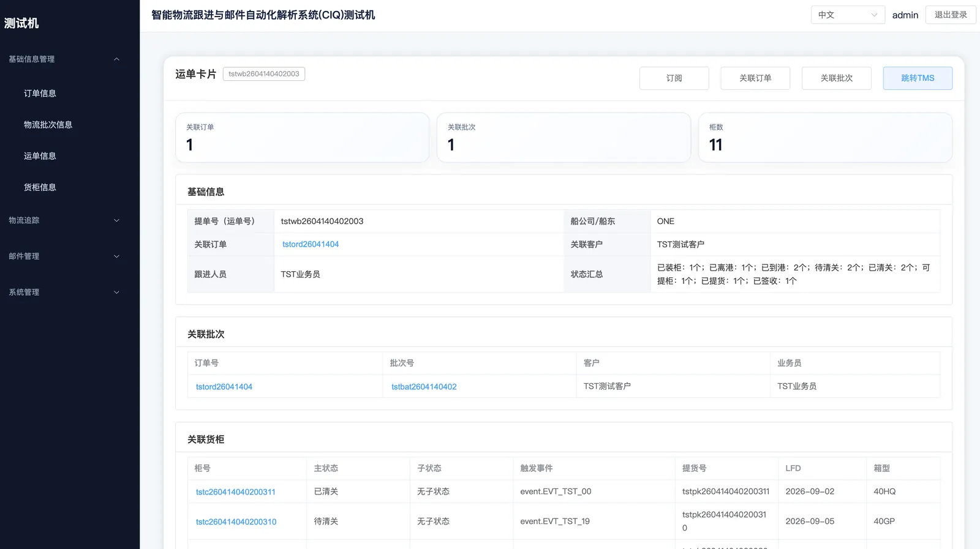Collapse the 基础信息管理 menu chevron
The height and width of the screenshot is (549, 980).
pyautogui.click(x=116, y=59)
